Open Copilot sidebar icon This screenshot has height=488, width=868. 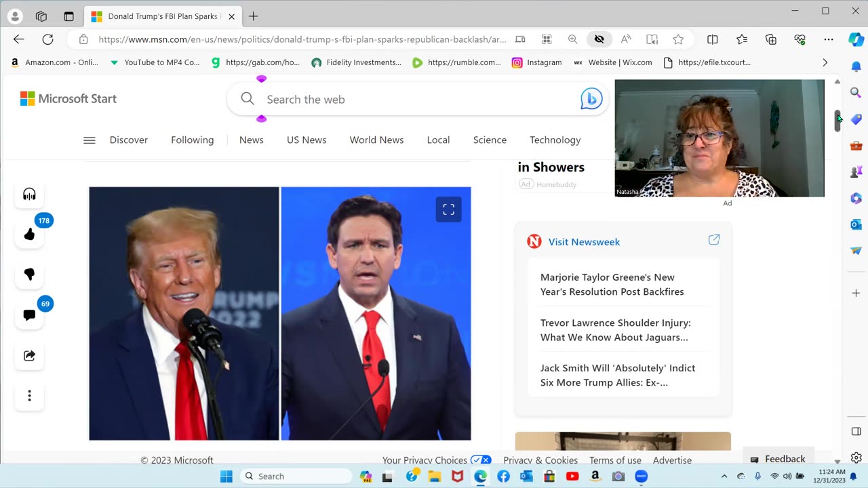[x=856, y=39]
